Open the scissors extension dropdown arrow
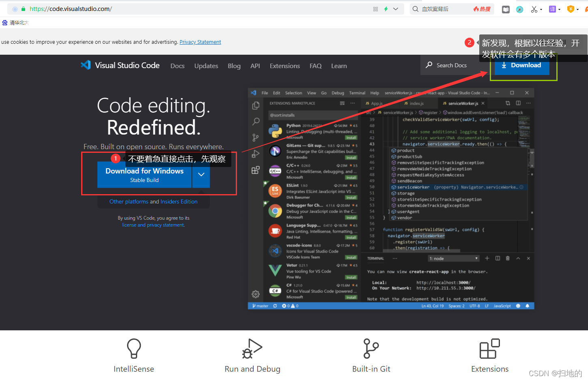The height and width of the screenshot is (381, 588). 541,9
